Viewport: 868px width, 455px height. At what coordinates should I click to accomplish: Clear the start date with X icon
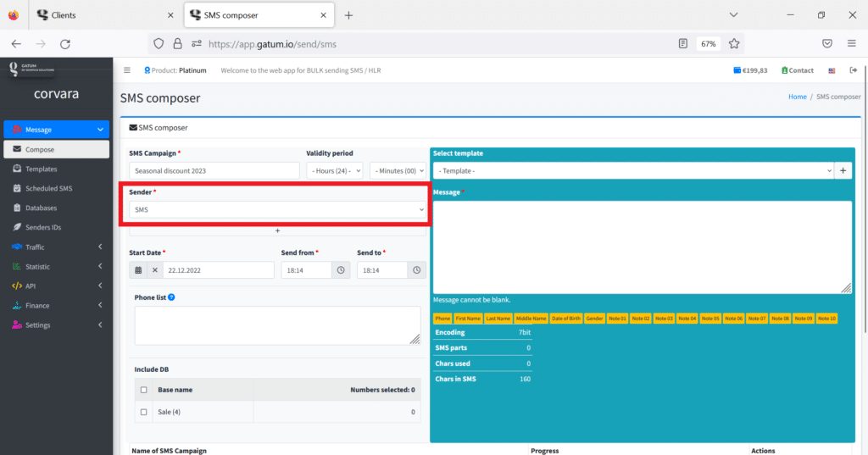coord(154,270)
